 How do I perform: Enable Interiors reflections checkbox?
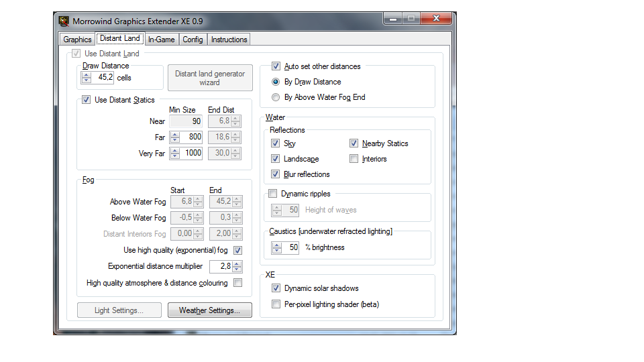point(354,158)
